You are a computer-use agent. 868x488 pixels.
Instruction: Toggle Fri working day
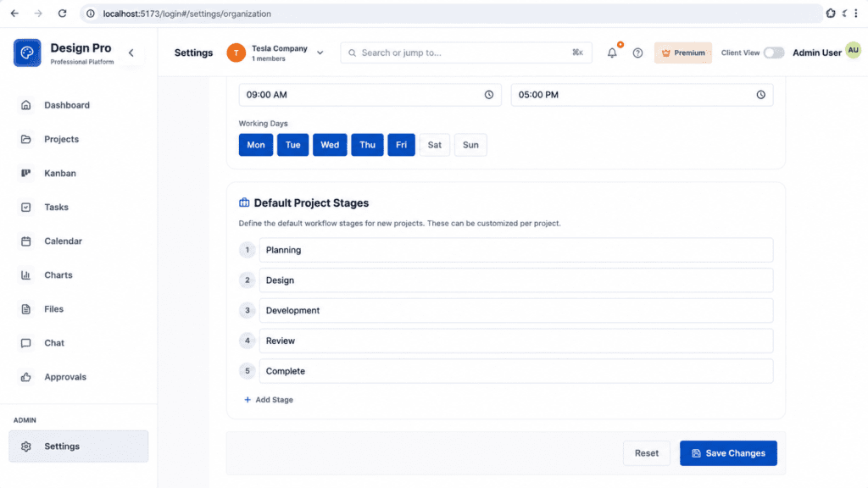401,145
